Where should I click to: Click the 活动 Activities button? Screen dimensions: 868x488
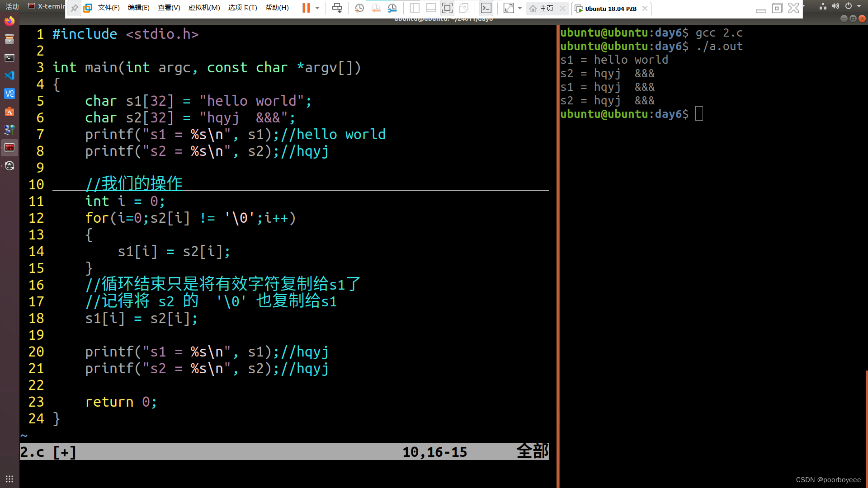point(12,6)
